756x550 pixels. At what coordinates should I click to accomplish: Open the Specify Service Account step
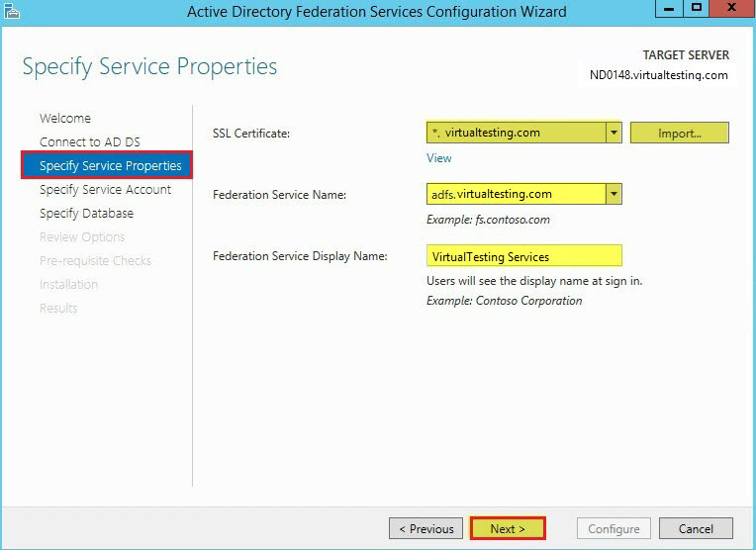point(105,190)
